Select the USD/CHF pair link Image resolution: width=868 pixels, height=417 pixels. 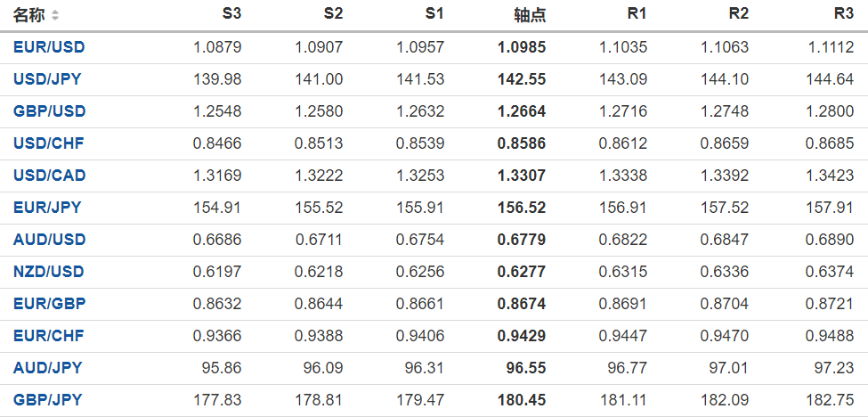click(49, 143)
